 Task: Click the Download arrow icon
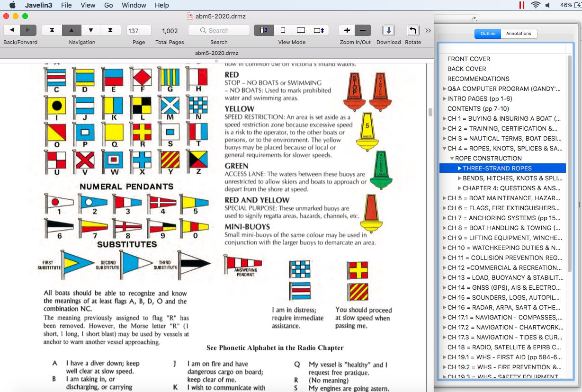tap(388, 30)
